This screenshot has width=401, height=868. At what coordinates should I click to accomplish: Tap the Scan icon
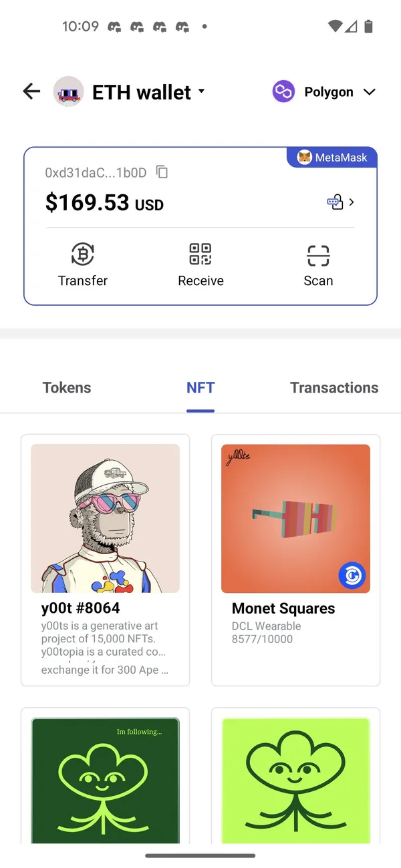[318, 254]
